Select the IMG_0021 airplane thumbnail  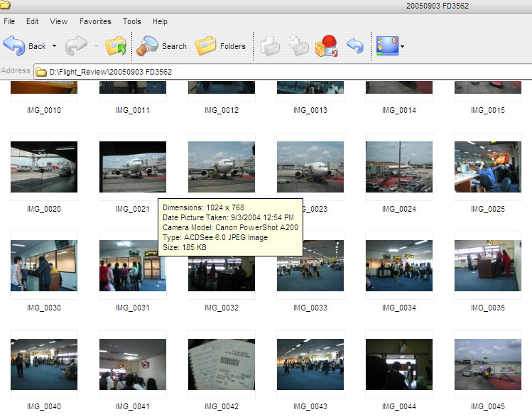coord(133,167)
